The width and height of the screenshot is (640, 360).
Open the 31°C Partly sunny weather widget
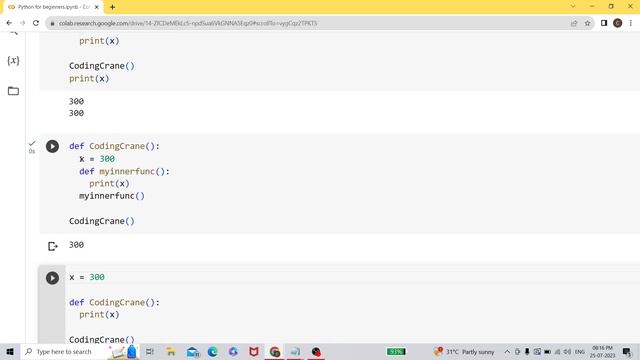click(464, 351)
